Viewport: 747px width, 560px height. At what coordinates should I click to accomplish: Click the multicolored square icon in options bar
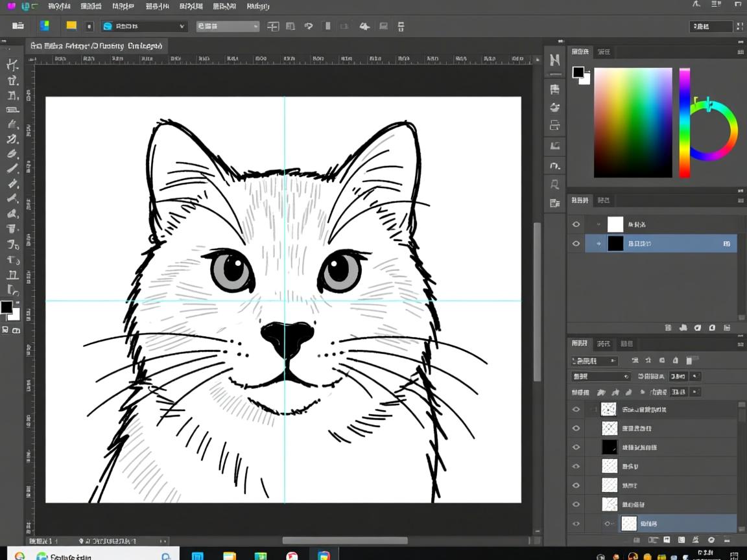click(x=45, y=26)
